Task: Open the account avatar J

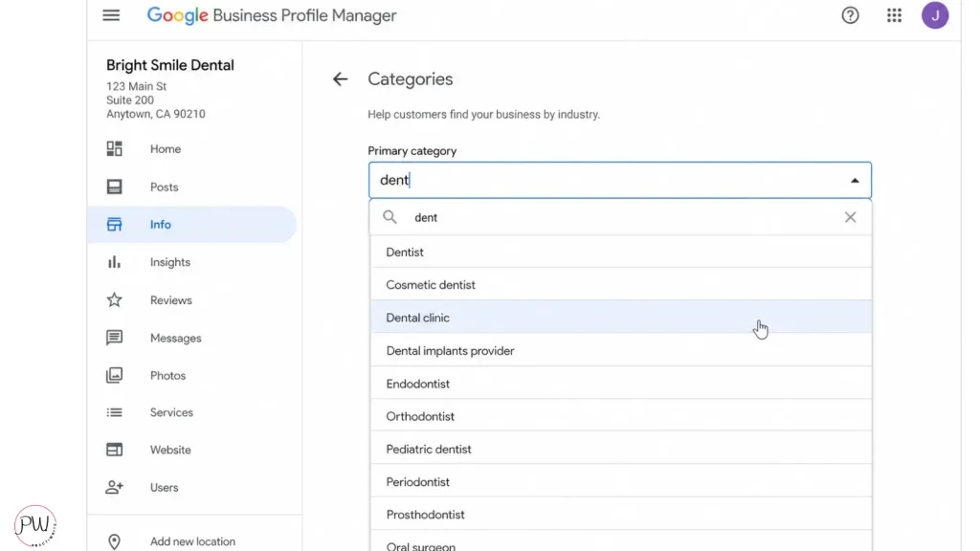Action: [934, 15]
